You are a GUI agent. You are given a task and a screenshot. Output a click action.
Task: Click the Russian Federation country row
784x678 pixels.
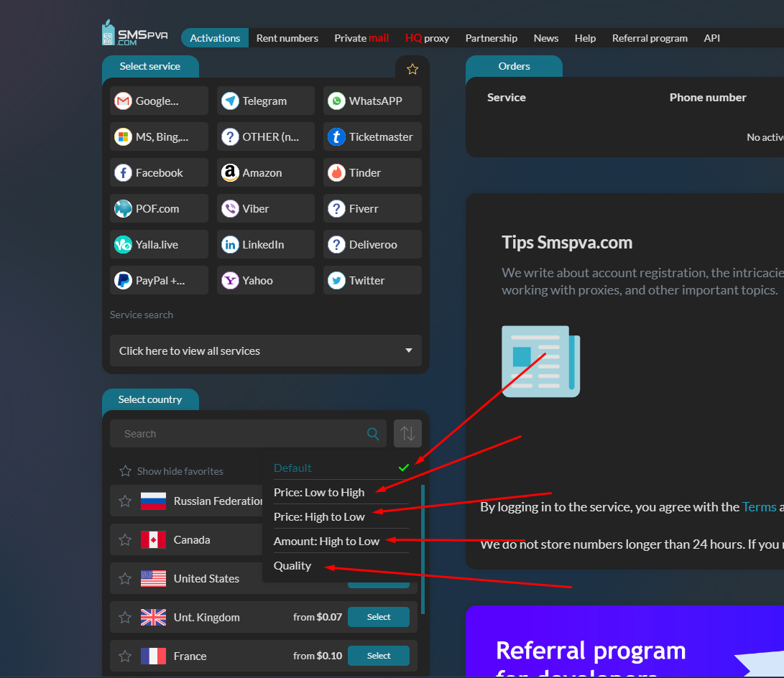click(x=186, y=501)
